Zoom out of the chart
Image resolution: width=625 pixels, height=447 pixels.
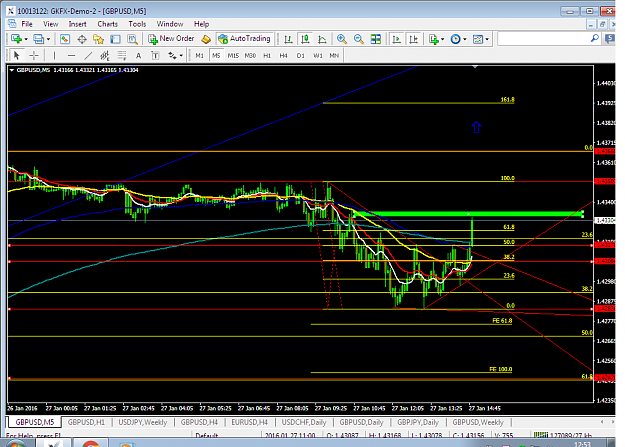click(x=358, y=39)
